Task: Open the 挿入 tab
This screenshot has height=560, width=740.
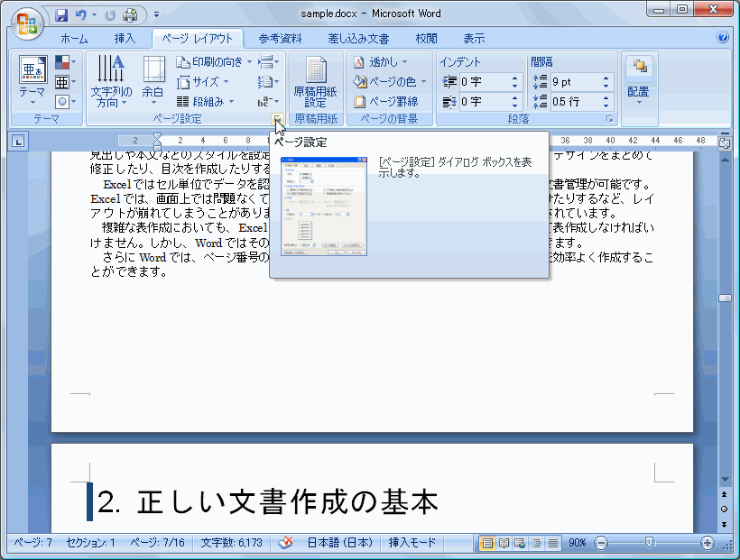Action: point(125,39)
